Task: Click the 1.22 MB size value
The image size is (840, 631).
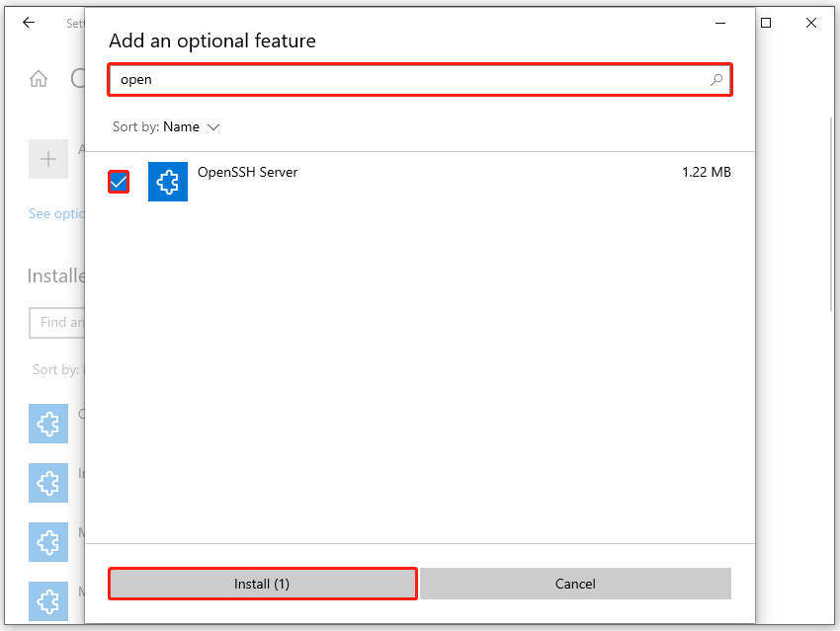Action: pos(706,173)
